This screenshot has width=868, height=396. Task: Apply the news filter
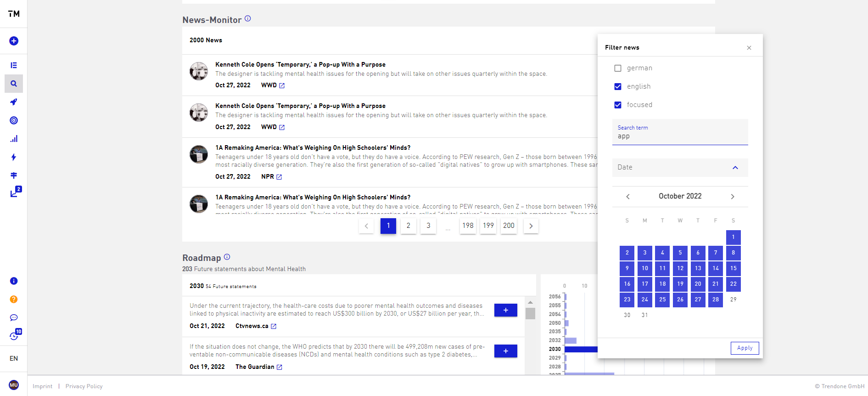pos(745,348)
